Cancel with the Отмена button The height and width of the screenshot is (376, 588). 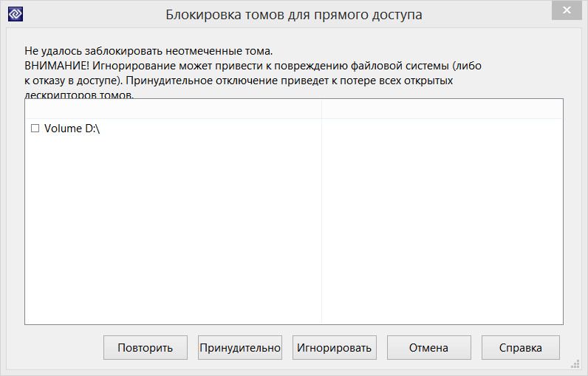pos(429,348)
